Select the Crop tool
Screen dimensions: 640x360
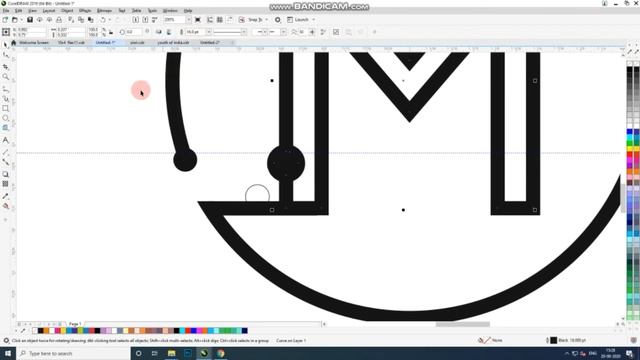point(6,67)
